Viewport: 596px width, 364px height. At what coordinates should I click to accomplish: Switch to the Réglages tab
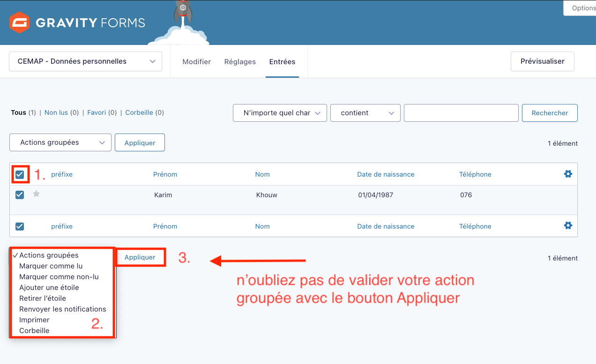[x=240, y=61]
